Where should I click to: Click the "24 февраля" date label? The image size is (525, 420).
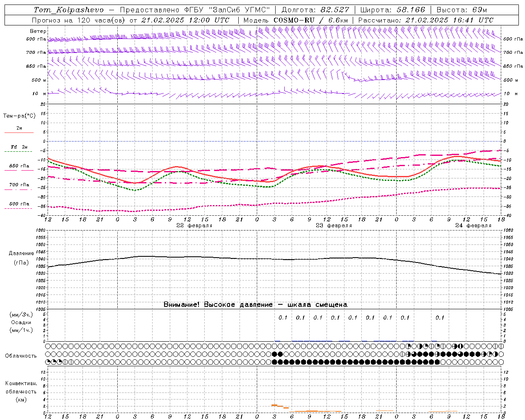[473, 226]
